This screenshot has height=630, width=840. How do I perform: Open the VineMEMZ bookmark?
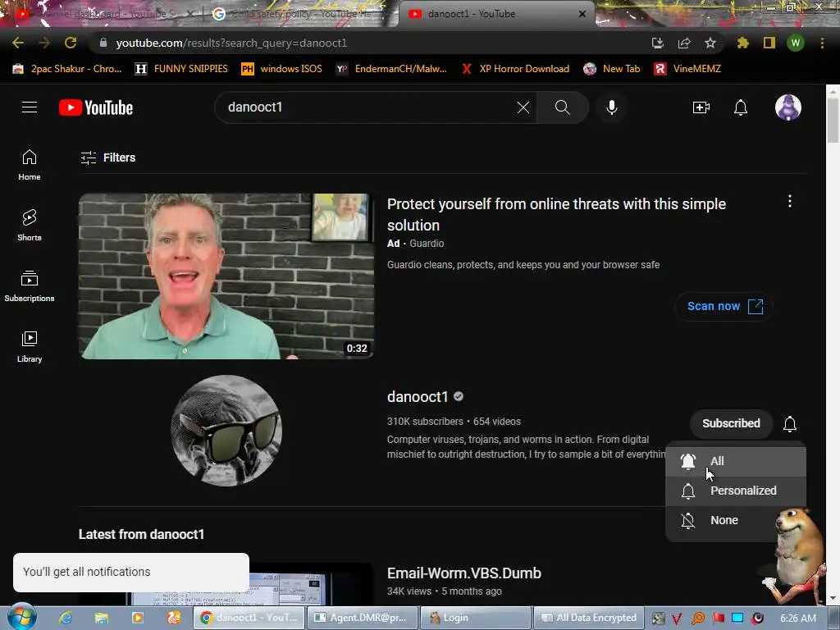[x=688, y=69]
